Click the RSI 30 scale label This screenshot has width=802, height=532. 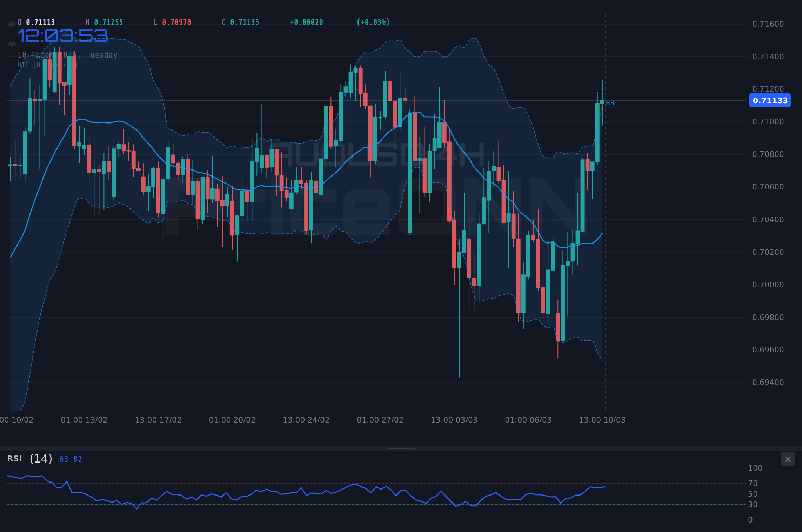pyautogui.click(x=753, y=505)
